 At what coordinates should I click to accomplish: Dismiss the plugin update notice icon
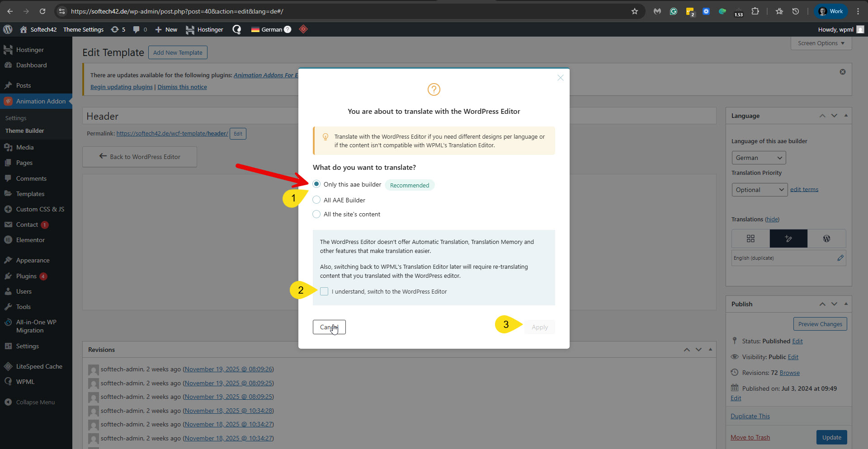point(843,72)
